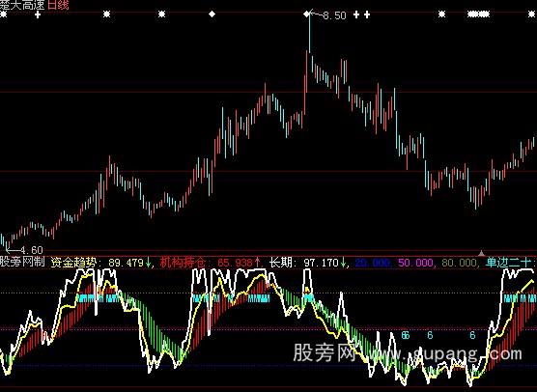Click the small gray triangle marker above indicator labels
Viewport: 537px width, 392px height.
pyautogui.click(x=482, y=253)
